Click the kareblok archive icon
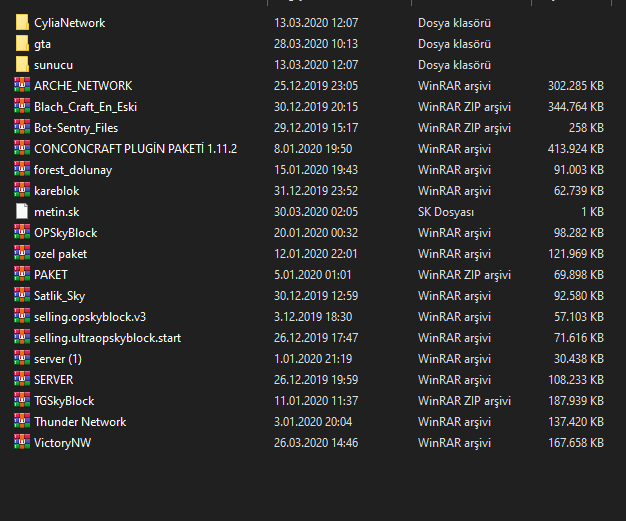 (x=22, y=190)
